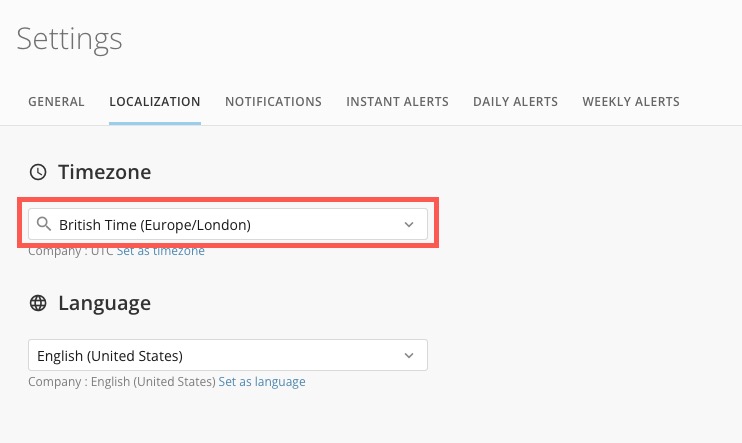Click the Timezone section heading text
Image resolution: width=742 pixels, height=443 pixels.
[x=104, y=172]
